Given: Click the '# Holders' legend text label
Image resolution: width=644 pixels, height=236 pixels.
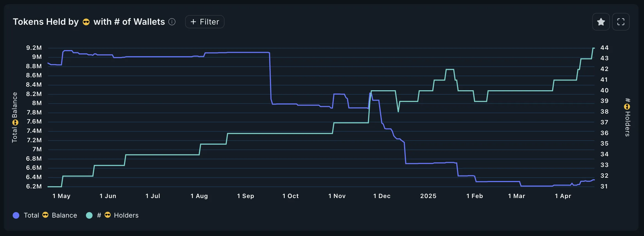Looking at the screenshot, I should 118,215.
